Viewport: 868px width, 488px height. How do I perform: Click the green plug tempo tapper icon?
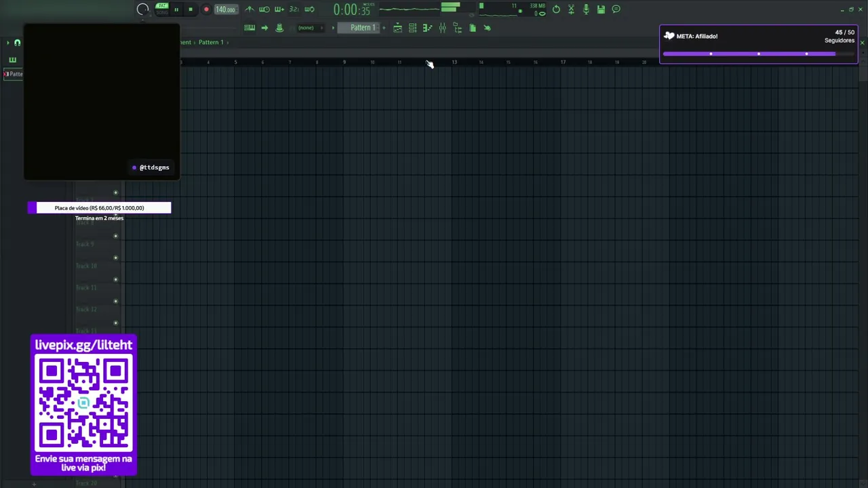click(487, 28)
